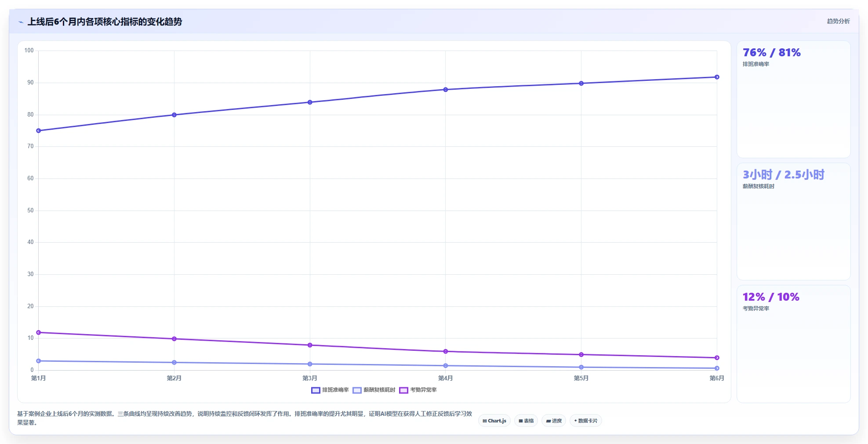Click the 排班准确率 data point at 第4月
Image resolution: width=868 pixels, height=444 pixels.
pos(446,89)
